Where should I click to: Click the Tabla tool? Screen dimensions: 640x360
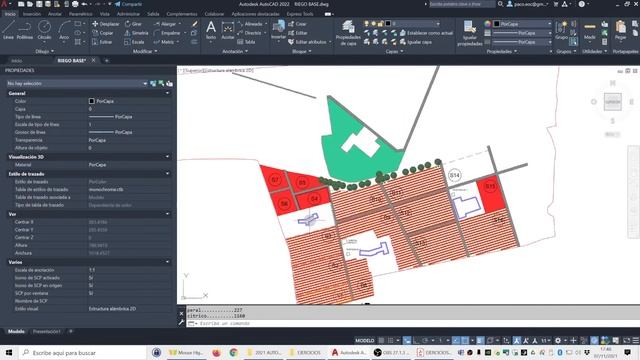pyautogui.click(x=246, y=42)
